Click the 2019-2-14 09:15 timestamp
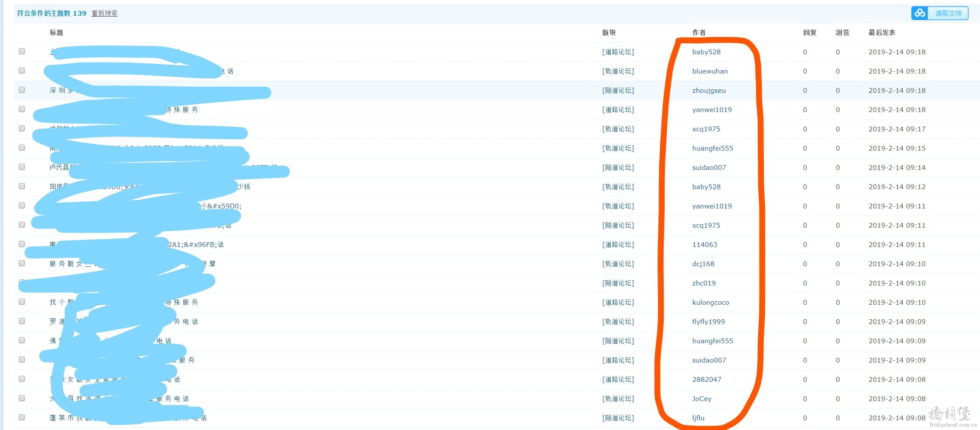Viewport: 980px width, 430px height. [897, 148]
